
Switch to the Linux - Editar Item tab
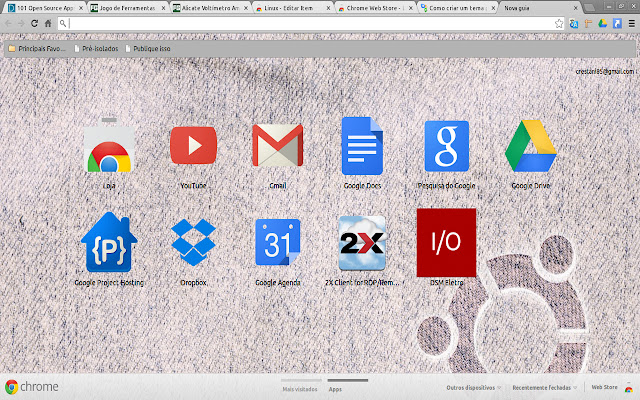point(292,8)
